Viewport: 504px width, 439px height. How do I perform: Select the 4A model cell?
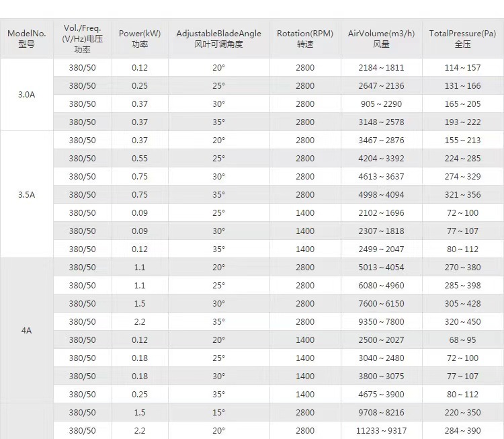(x=27, y=330)
